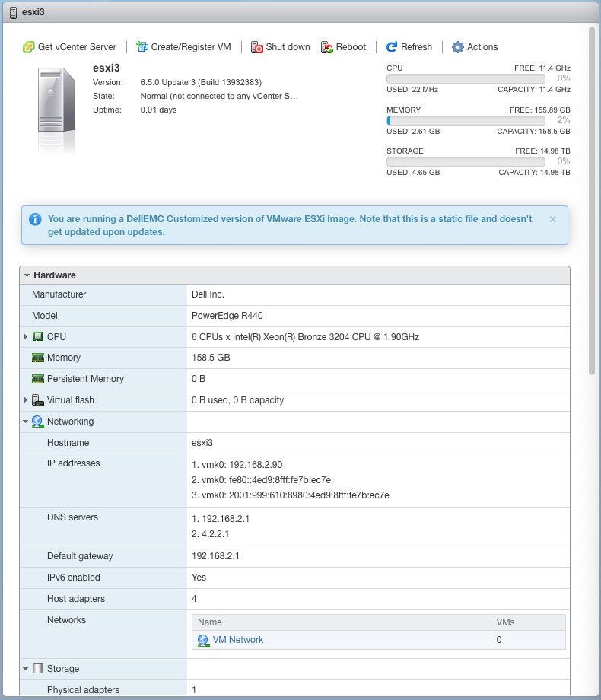601x700 pixels.
Task: Click first DNS server '1. 192.168.2.1'
Action: [221, 519]
